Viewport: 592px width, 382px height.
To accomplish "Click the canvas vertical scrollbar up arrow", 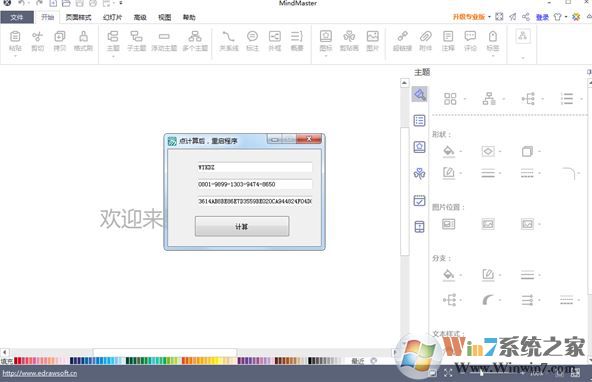I will coord(404,83).
